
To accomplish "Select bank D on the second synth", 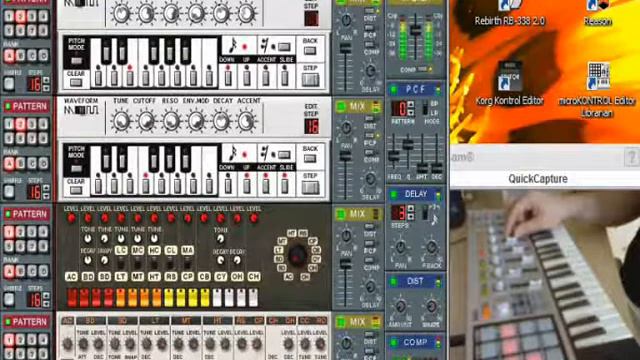I will (x=43, y=163).
